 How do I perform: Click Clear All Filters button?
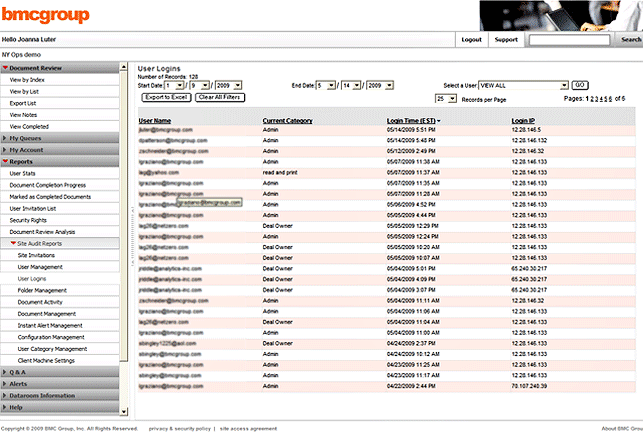coord(220,97)
